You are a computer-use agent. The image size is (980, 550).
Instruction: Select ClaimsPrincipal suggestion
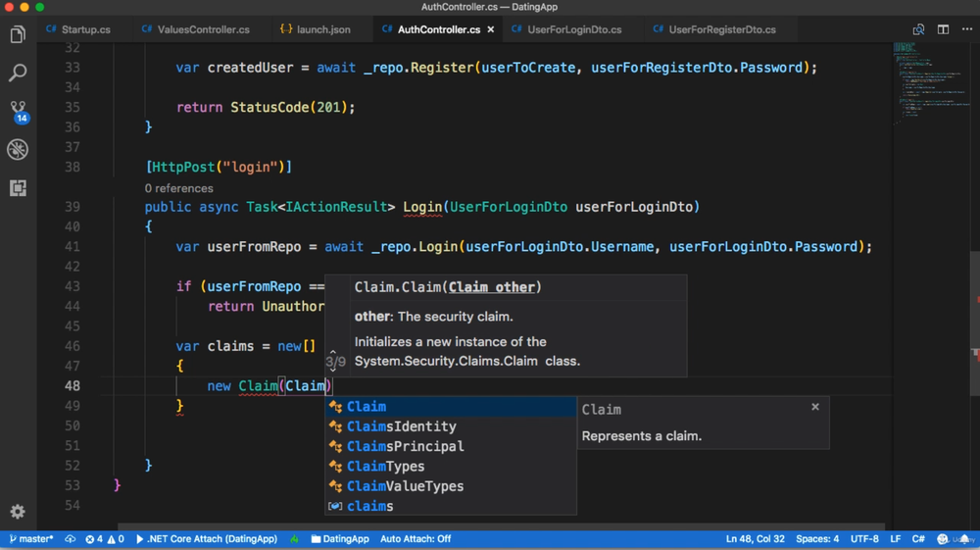tap(451, 446)
